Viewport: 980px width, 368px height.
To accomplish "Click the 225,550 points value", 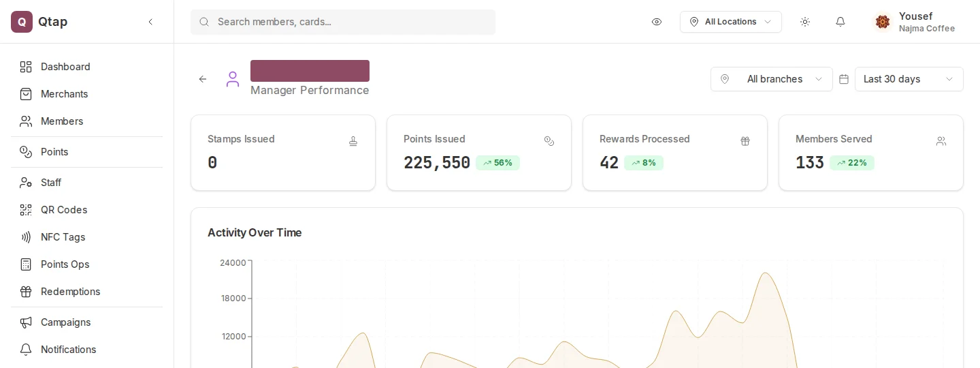I will coord(437,163).
